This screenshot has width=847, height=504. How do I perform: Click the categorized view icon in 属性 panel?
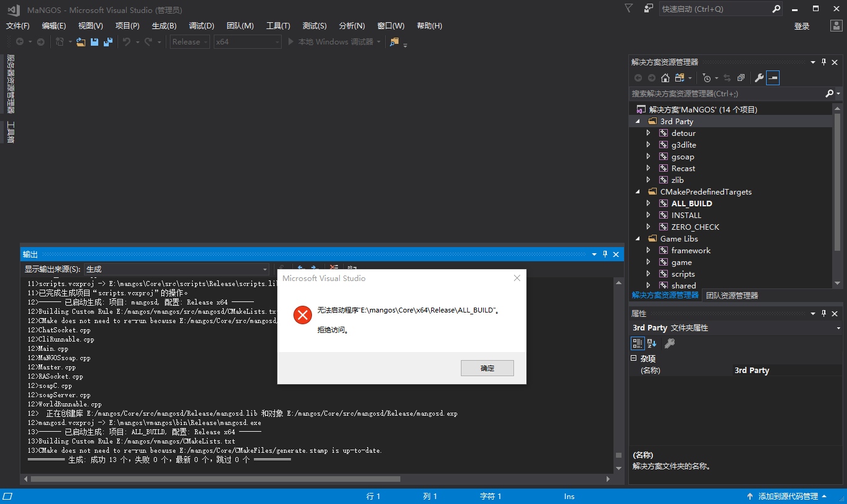(638, 343)
